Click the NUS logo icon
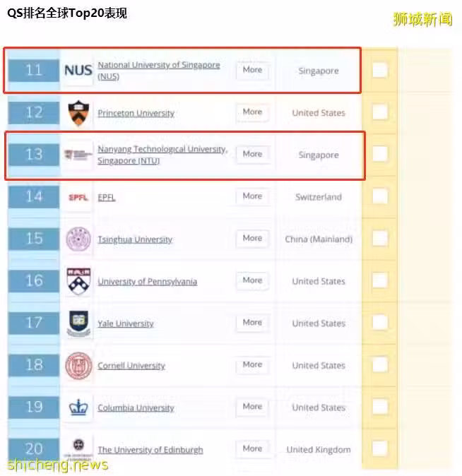The width and height of the screenshot is (462, 476). 78,71
